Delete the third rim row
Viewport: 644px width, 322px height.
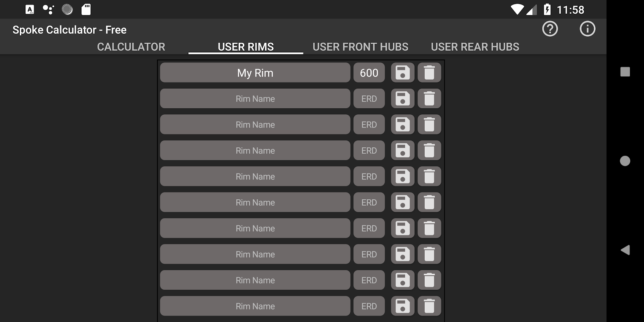(x=429, y=124)
